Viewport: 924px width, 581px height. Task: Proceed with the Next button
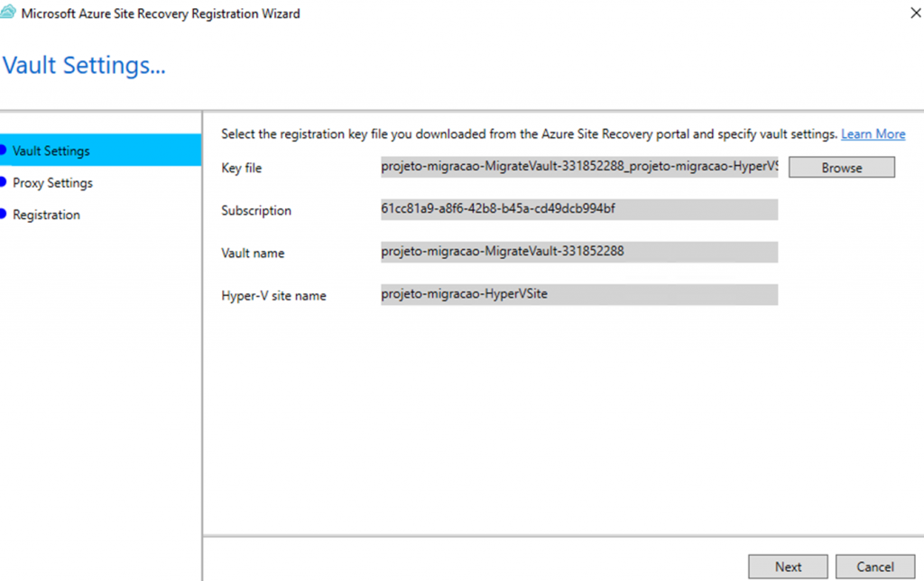point(788,567)
